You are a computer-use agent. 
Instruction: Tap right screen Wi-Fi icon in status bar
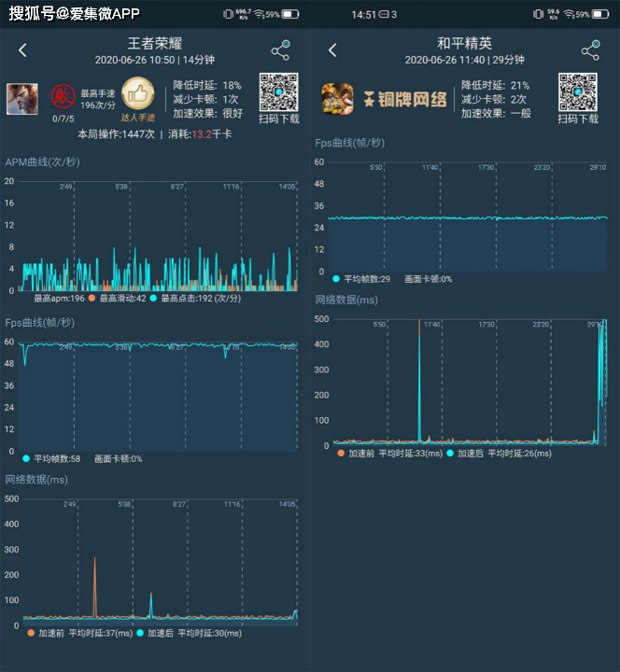point(569,15)
